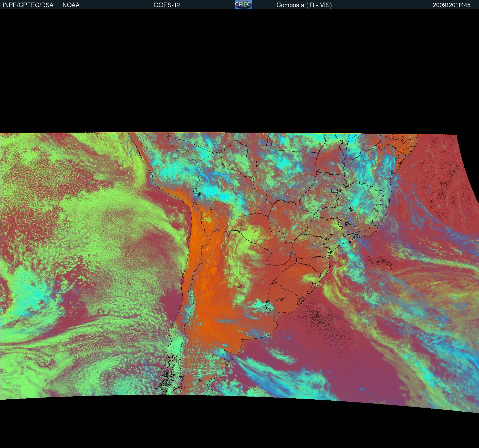Select the NOAA text in header
The image size is (479, 448).
point(71,5)
